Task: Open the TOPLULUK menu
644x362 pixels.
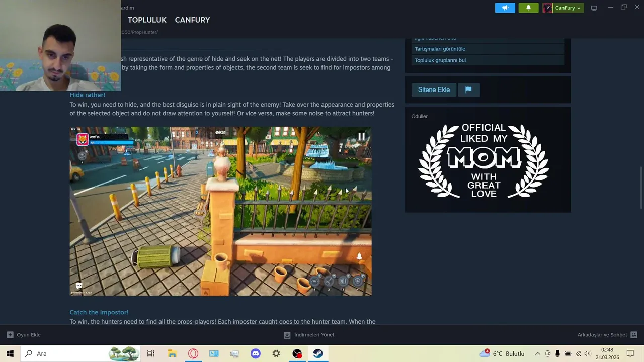Action: (147, 20)
